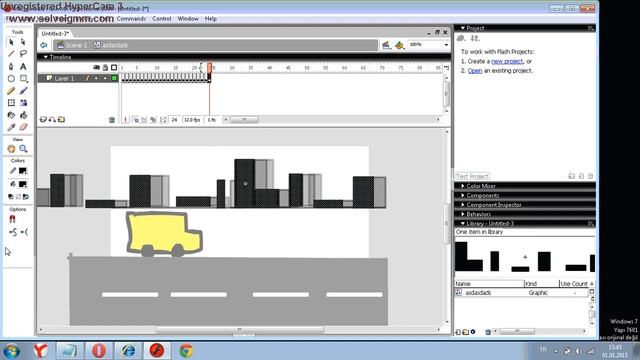Collapse the Library - Untitled-3 panel

click(x=462, y=224)
